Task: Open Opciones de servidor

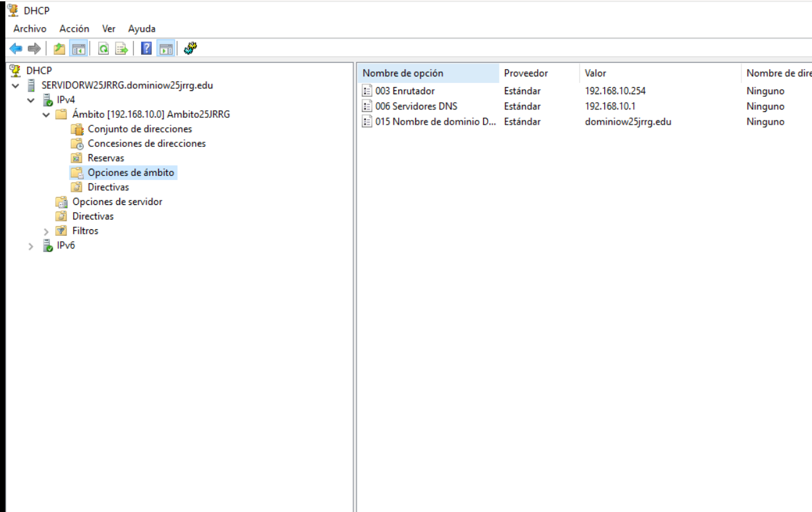Action: (x=117, y=202)
